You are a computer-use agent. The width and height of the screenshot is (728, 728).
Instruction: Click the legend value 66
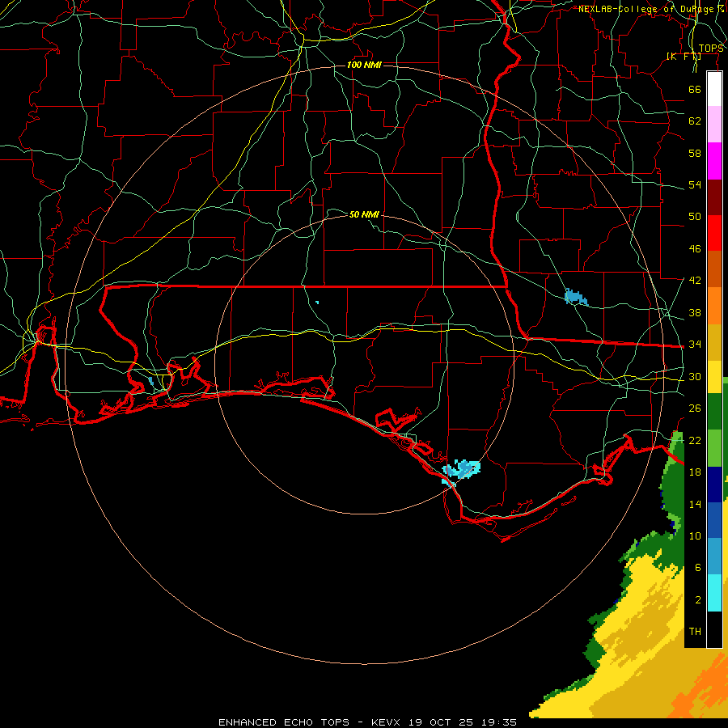[x=695, y=89]
